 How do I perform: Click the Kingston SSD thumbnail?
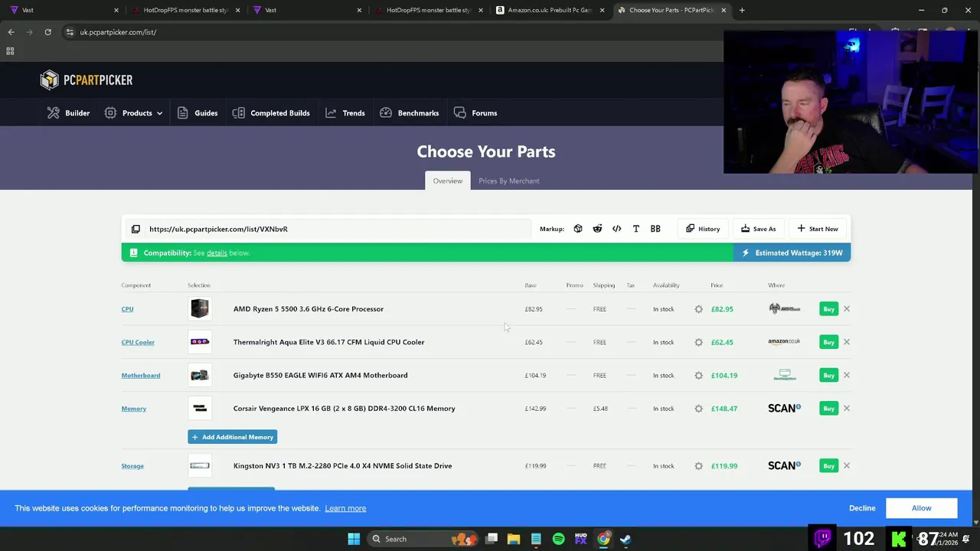(200, 465)
